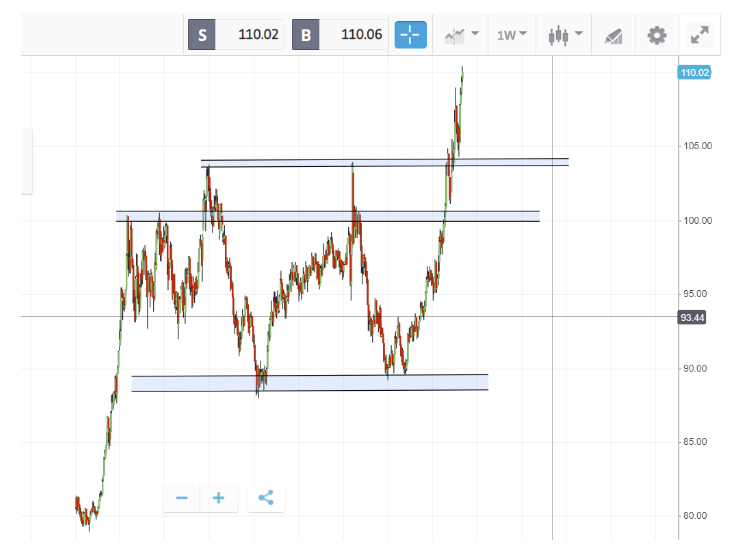Click the 105.00 price axis label

(x=697, y=146)
